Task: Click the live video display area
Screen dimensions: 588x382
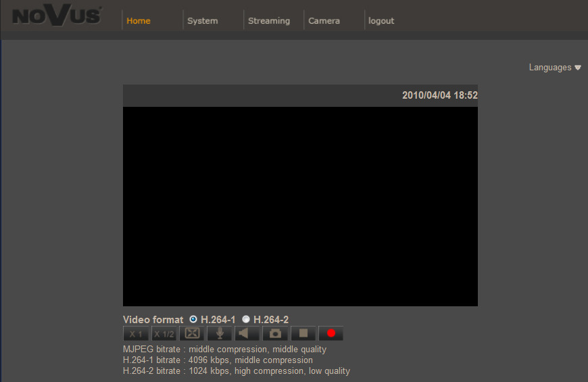Action: pos(300,206)
